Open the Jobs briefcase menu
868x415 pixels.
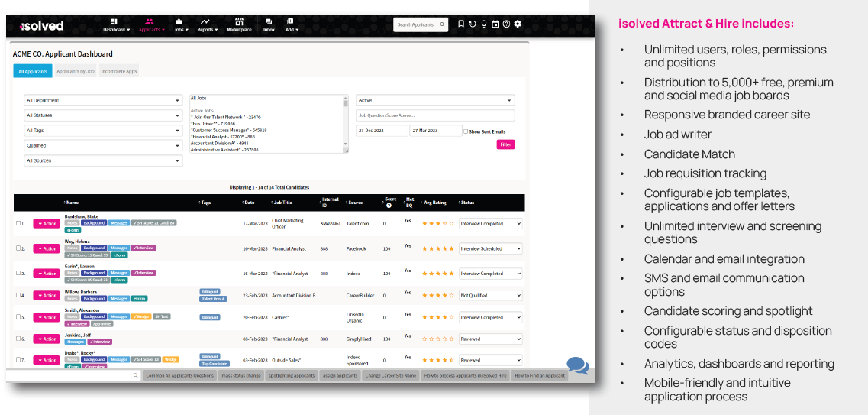(179, 21)
